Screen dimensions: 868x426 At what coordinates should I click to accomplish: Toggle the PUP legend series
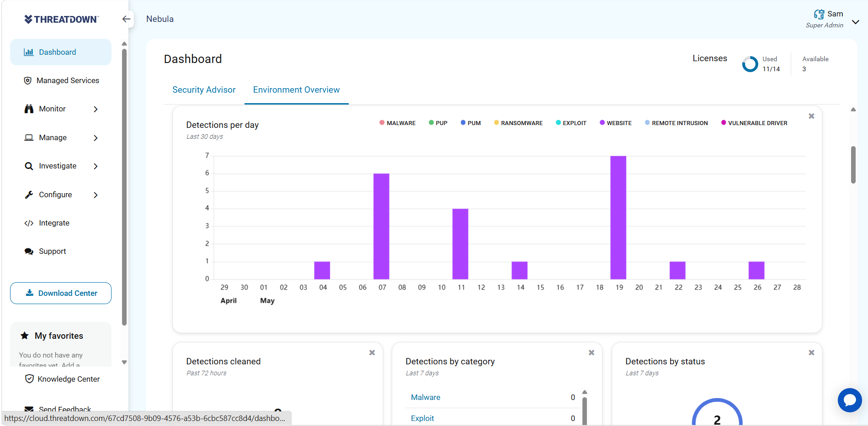[x=438, y=123]
